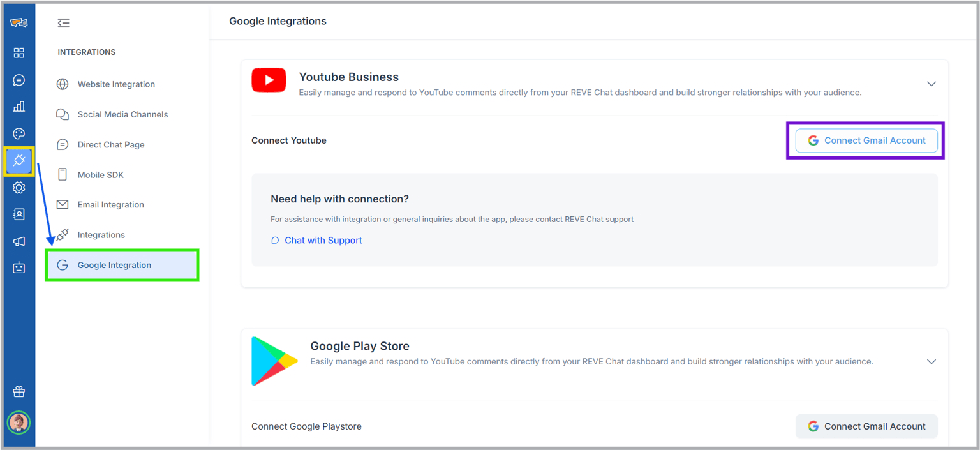Viewport: 980px width, 450px height.
Task: Open Social Media Channels menu item
Action: pyautogui.click(x=122, y=114)
